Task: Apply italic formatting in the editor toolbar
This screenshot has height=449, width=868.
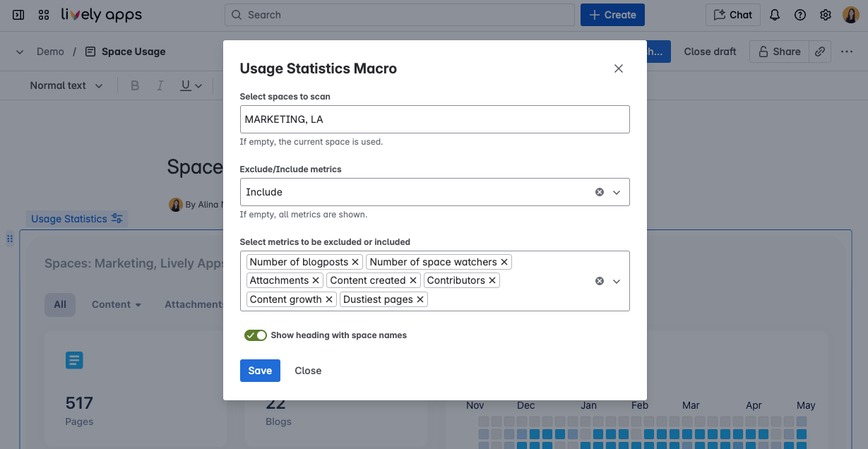Action: tap(160, 85)
